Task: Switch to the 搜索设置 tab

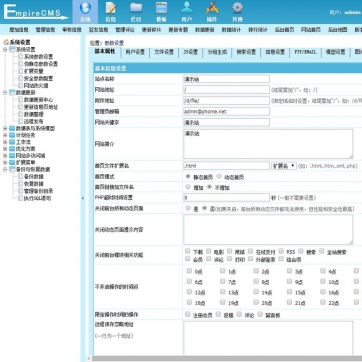Action: click(246, 52)
